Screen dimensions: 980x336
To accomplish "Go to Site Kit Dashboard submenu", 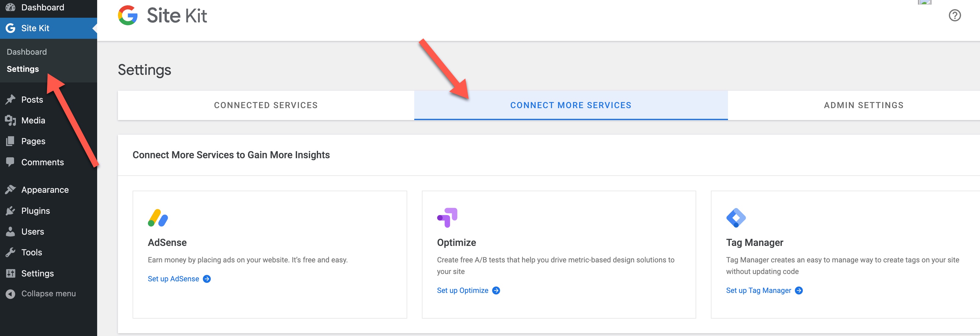I will 27,52.
